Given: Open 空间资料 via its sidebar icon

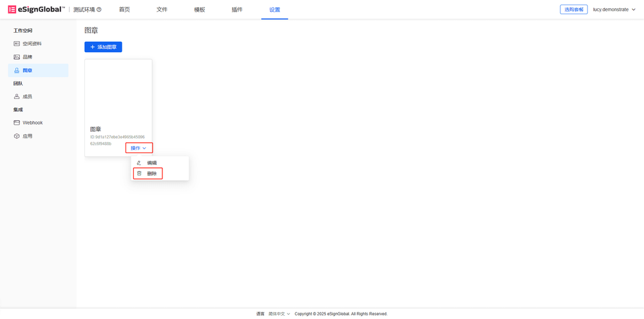Looking at the screenshot, I should (17, 44).
